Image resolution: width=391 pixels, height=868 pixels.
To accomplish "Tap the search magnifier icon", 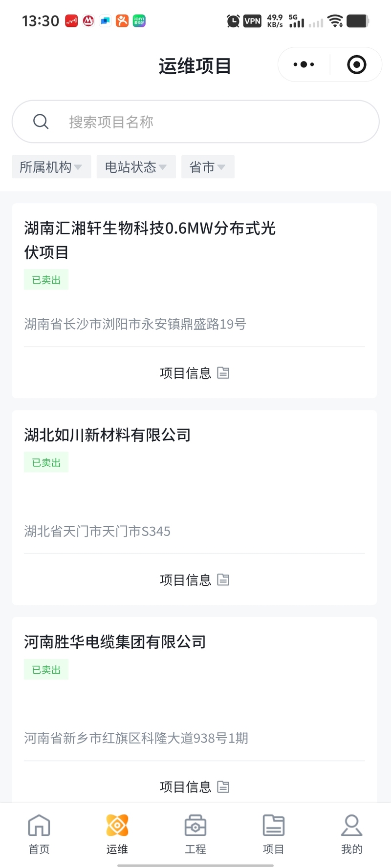I will pos(41,122).
